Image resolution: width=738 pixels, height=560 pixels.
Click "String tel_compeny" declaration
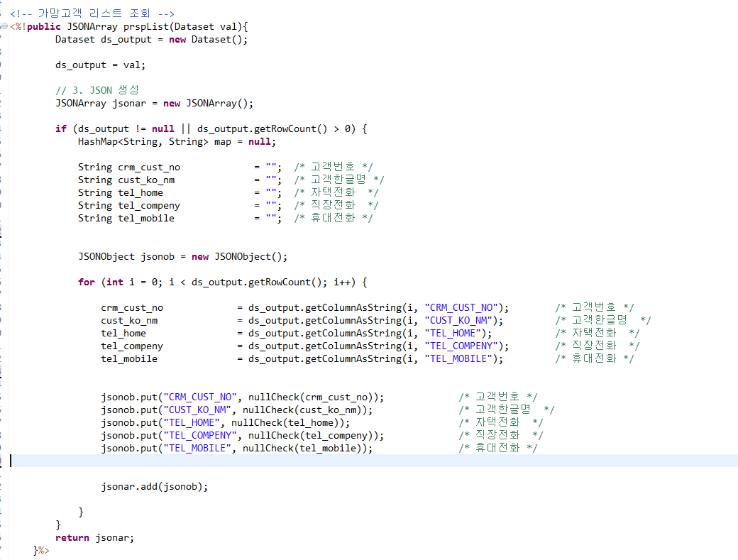(x=129, y=206)
